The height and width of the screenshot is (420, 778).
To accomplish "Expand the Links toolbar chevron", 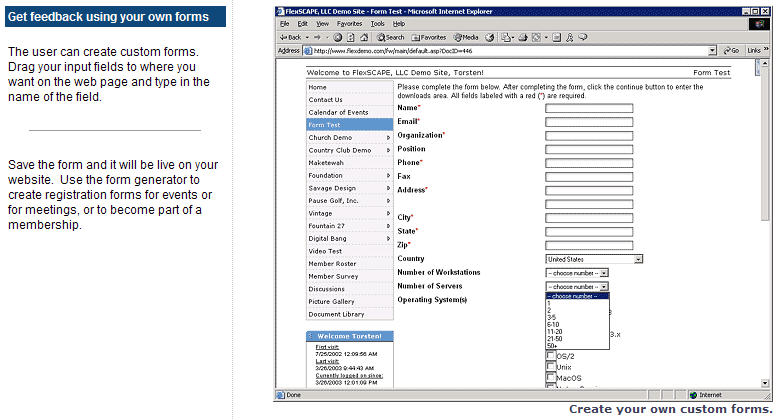I will click(766, 49).
